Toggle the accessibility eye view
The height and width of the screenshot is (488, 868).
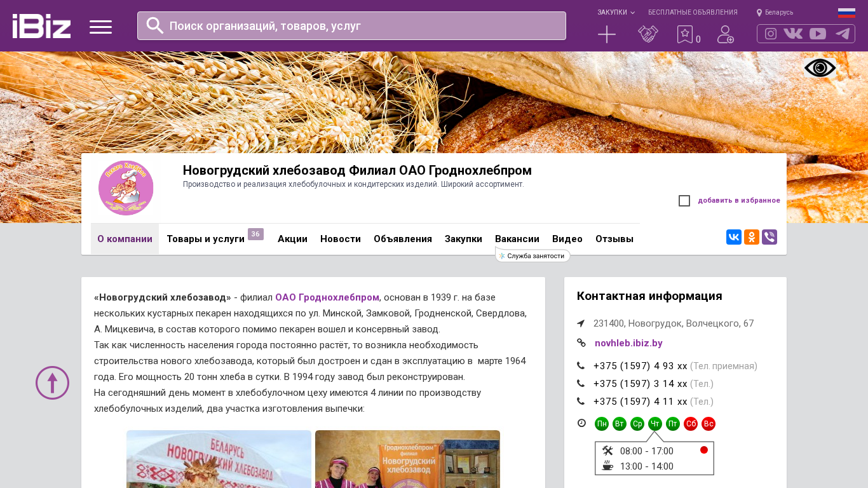click(820, 68)
